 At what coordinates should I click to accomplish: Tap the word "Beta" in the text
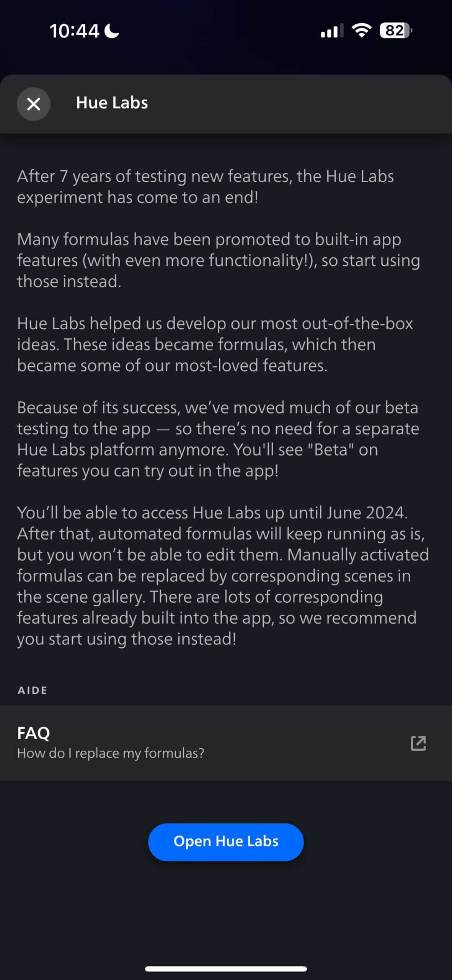(x=331, y=450)
